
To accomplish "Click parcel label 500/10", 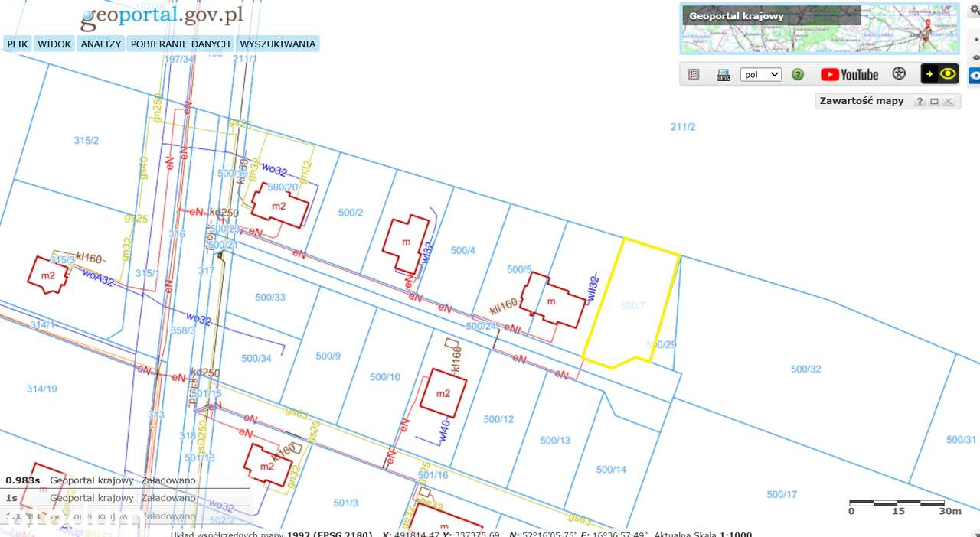I will 385,377.
